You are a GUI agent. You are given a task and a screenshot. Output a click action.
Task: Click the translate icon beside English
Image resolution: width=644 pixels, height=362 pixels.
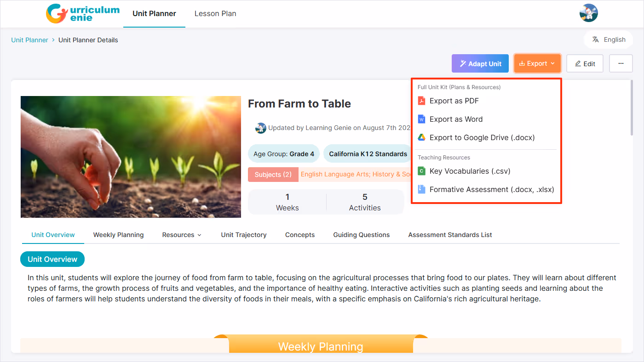tap(595, 40)
